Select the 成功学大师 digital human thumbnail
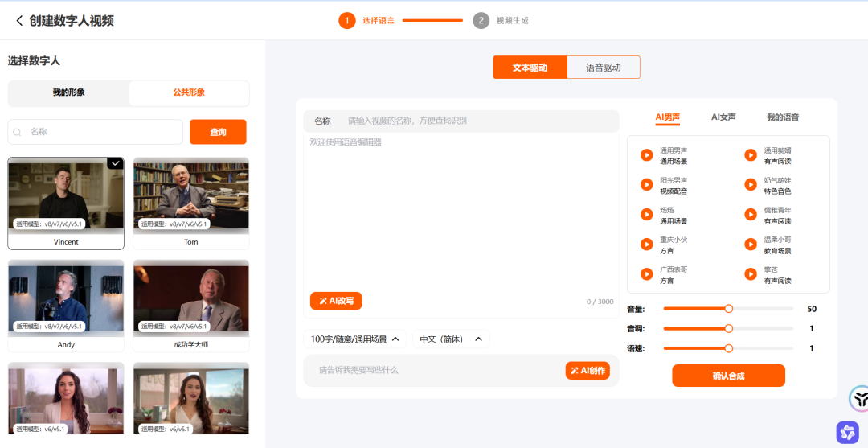This screenshot has width=868, height=448. point(191,298)
